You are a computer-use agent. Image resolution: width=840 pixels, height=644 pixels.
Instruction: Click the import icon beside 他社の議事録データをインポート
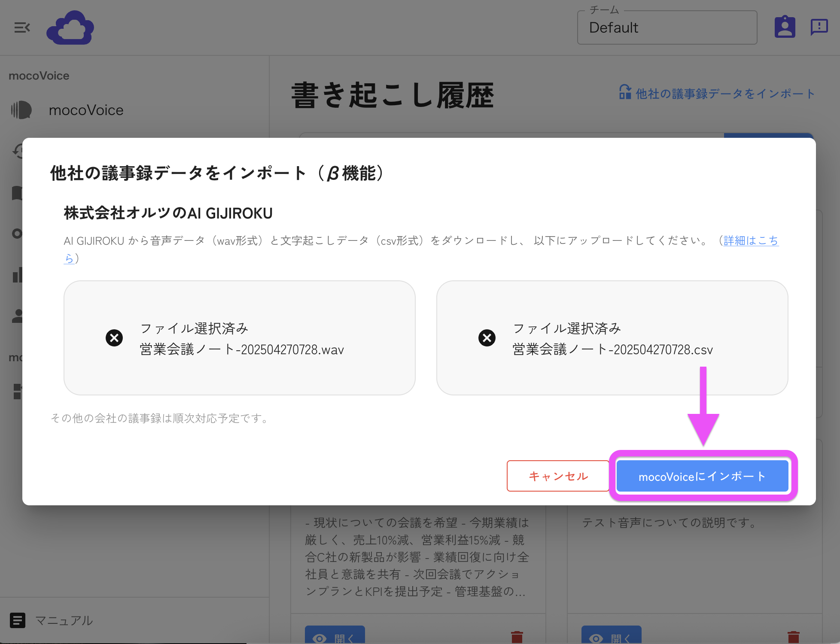(x=625, y=92)
